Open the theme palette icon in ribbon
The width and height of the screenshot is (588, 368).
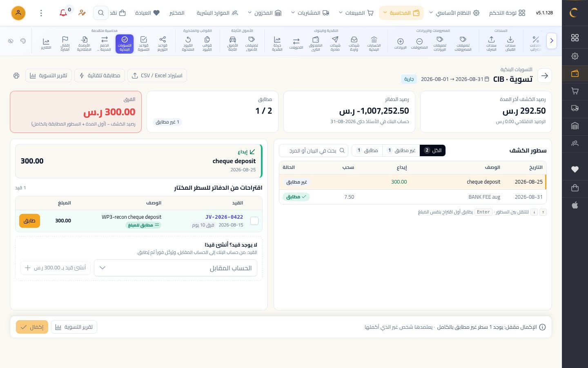point(23,41)
